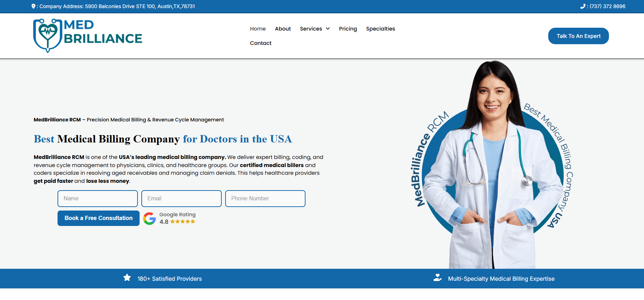
Task: Go to the About page
Action: (x=283, y=29)
